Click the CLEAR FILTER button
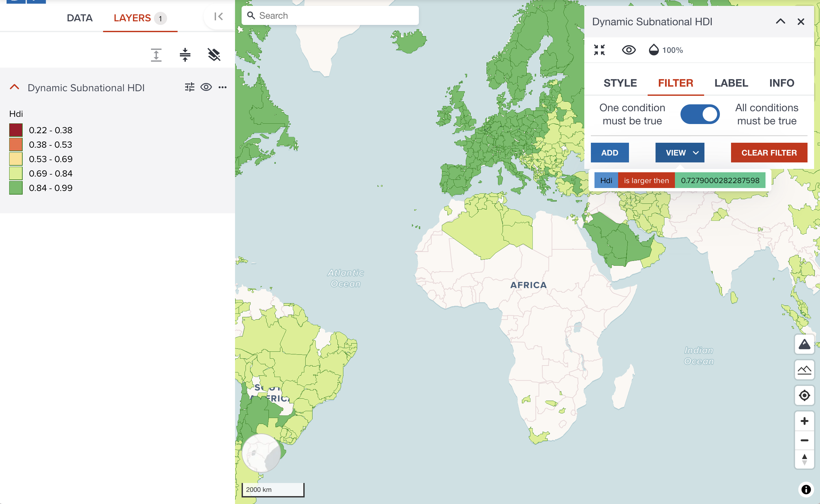The width and height of the screenshot is (820, 504). (769, 153)
